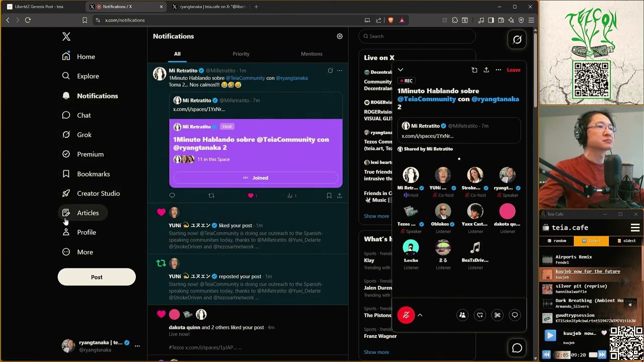
Task: Toggle the browser sidebar panel
Action: tap(491, 20)
